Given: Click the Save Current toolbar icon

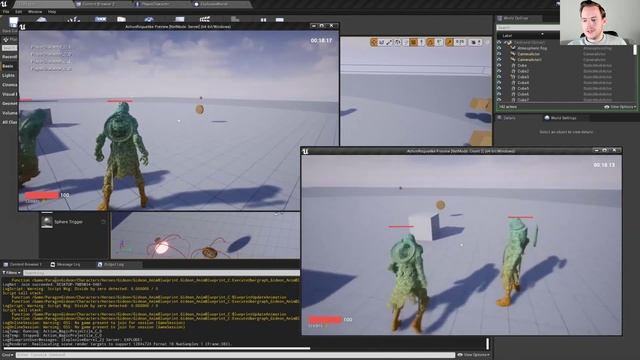Looking at the screenshot, I should point(13,21).
